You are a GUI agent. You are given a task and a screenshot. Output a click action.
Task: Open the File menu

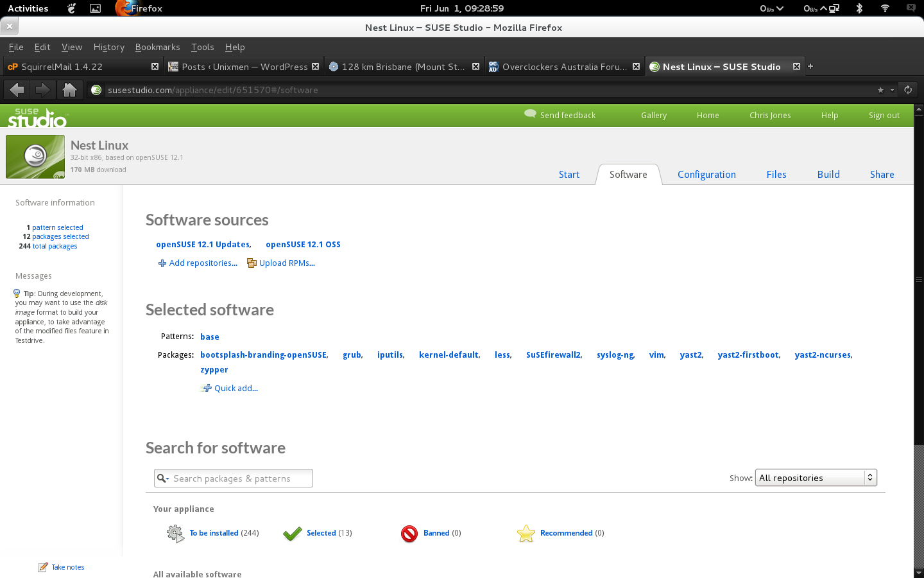[16, 47]
